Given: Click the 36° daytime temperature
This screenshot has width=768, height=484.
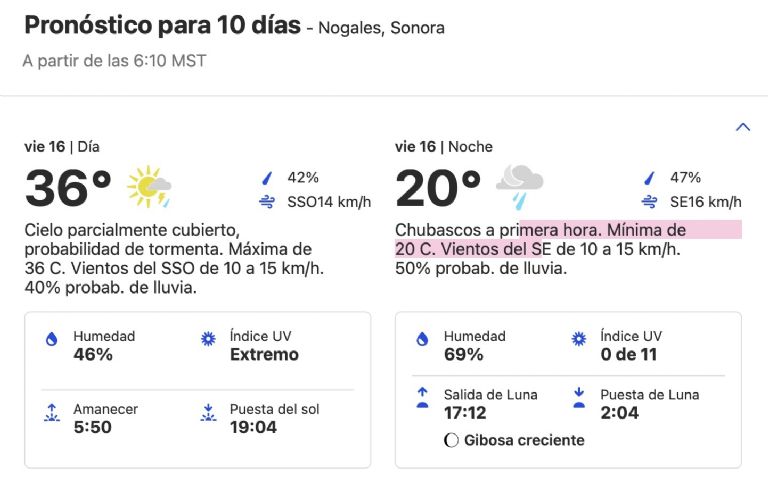Looking at the screenshot, I should tap(68, 189).
